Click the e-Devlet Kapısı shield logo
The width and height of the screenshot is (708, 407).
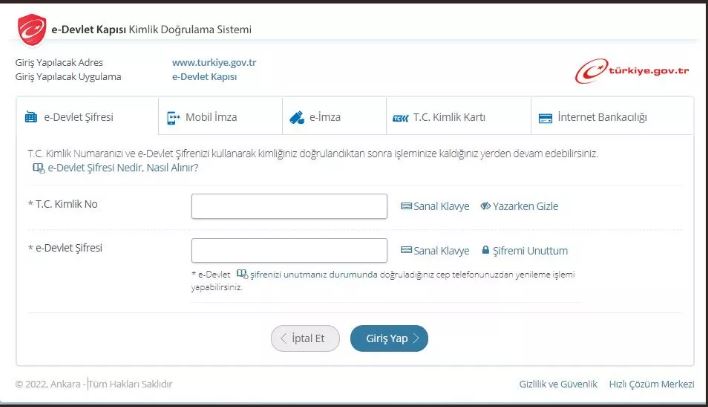pyautogui.click(x=32, y=30)
